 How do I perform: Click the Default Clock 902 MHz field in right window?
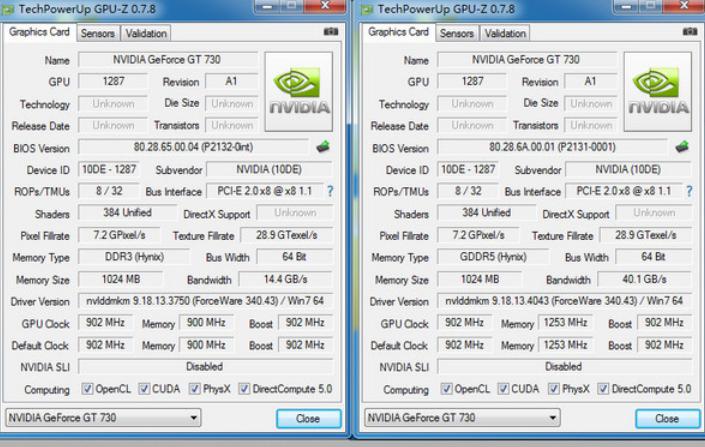(x=464, y=345)
